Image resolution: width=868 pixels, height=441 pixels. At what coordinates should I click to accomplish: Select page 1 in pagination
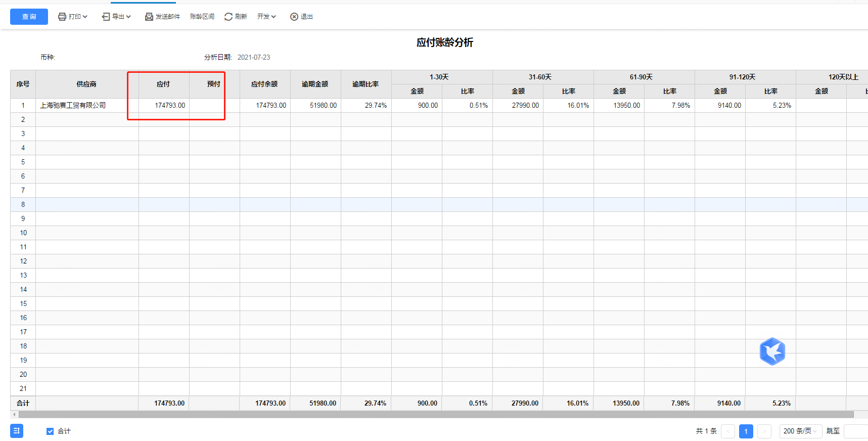pyautogui.click(x=746, y=431)
